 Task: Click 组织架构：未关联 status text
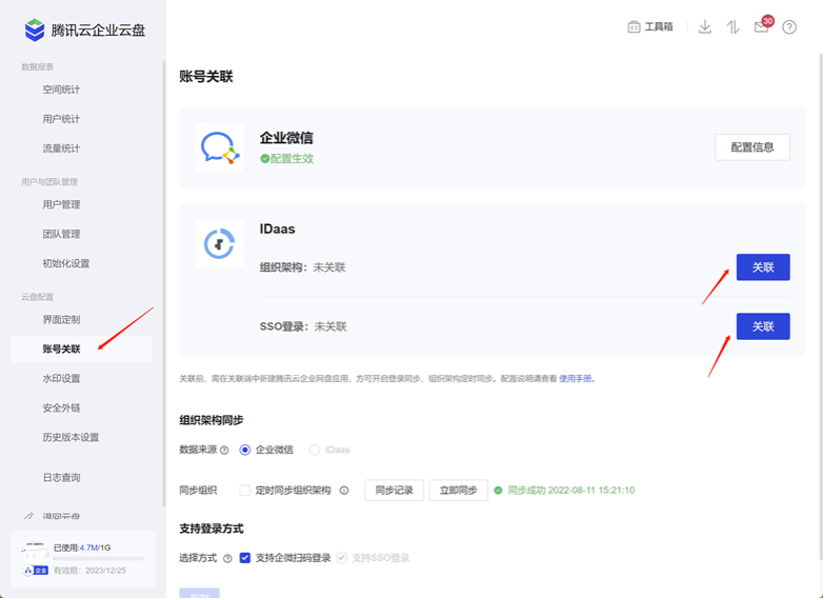pos(302,268)
